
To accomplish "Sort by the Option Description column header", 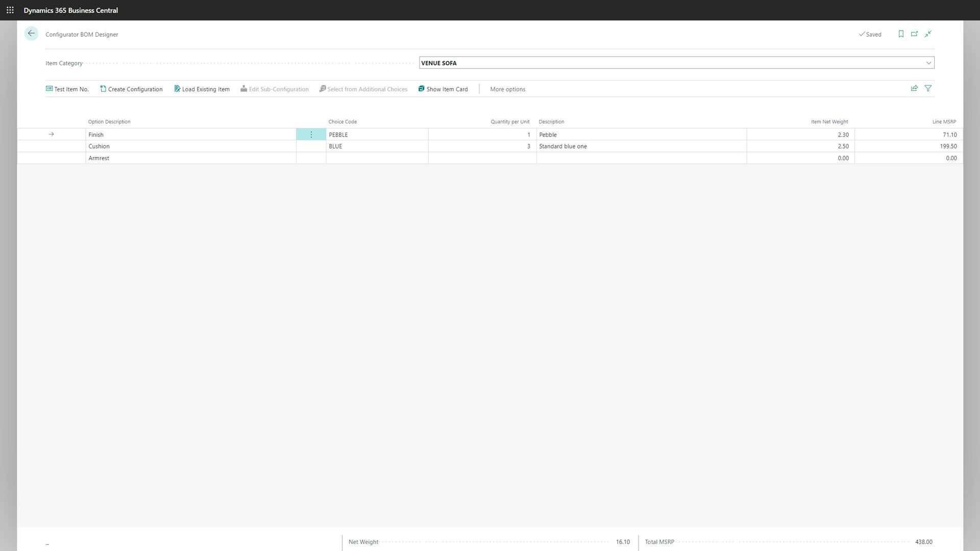I will coord(109,121).
